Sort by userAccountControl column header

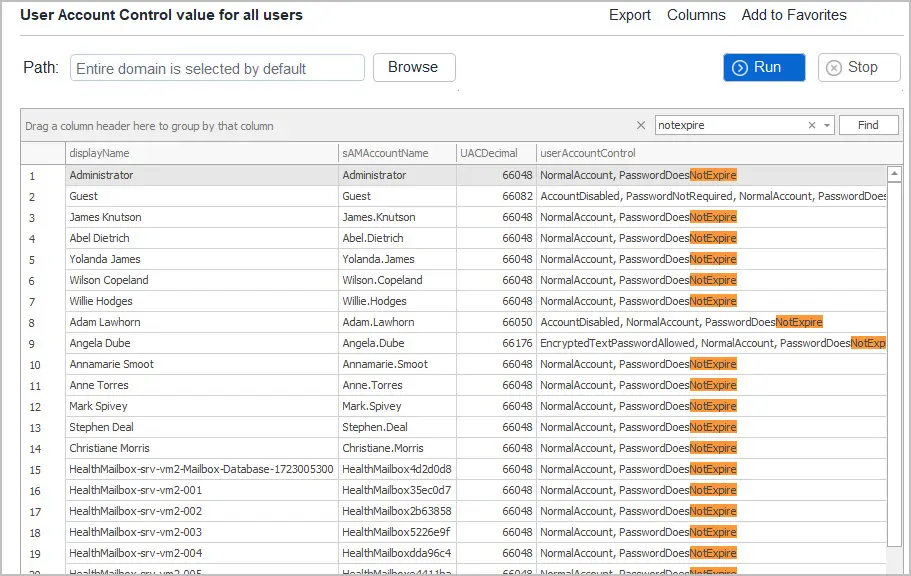(x=719, y=153)
